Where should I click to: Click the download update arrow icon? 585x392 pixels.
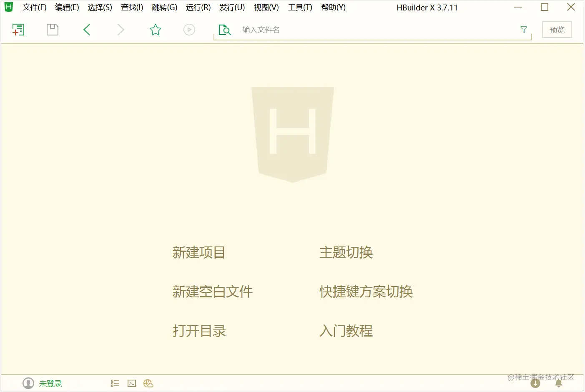(535, 383)
